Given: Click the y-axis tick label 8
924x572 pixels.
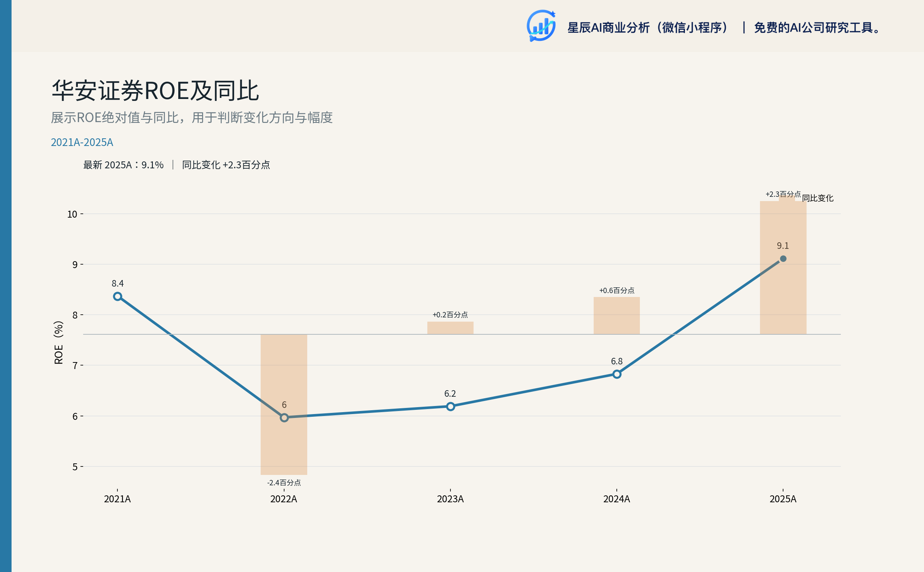Looking at the screenshot, I should point(75,315).
